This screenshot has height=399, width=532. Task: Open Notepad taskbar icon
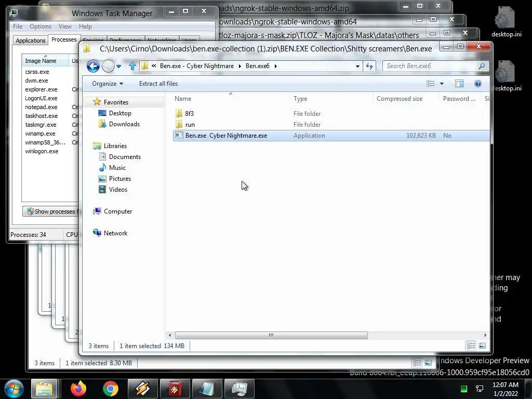pyautogui.click(x=207, y=389)
